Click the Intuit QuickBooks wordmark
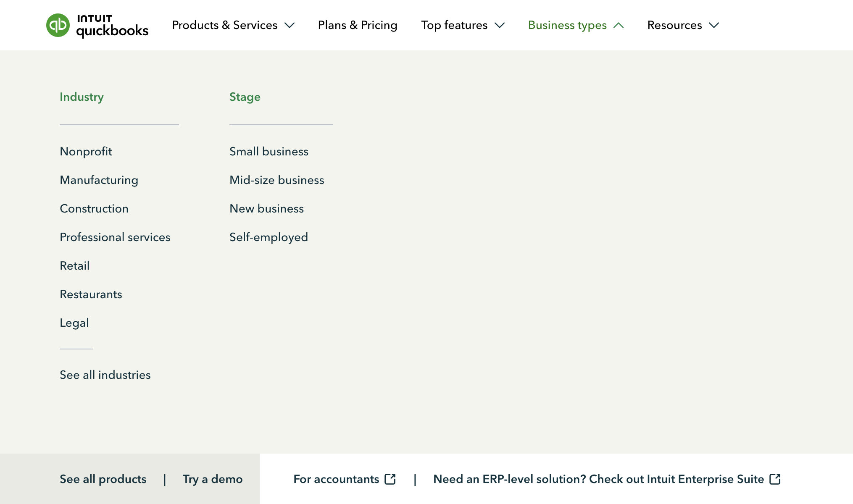 click(112, 26)
